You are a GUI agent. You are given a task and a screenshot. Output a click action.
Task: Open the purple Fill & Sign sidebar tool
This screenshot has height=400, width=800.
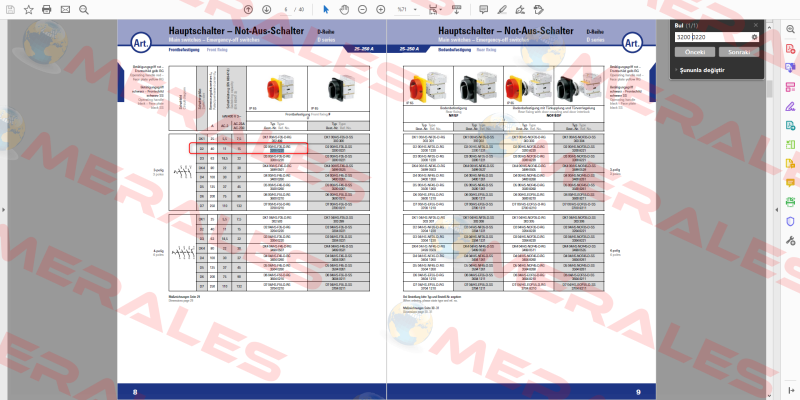(x=790, y=106)
